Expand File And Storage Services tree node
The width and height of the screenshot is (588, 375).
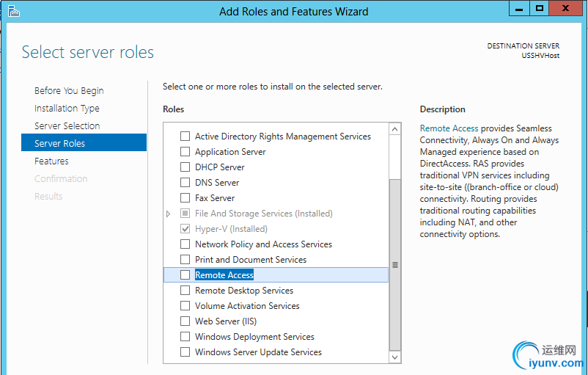pos(168,214)
